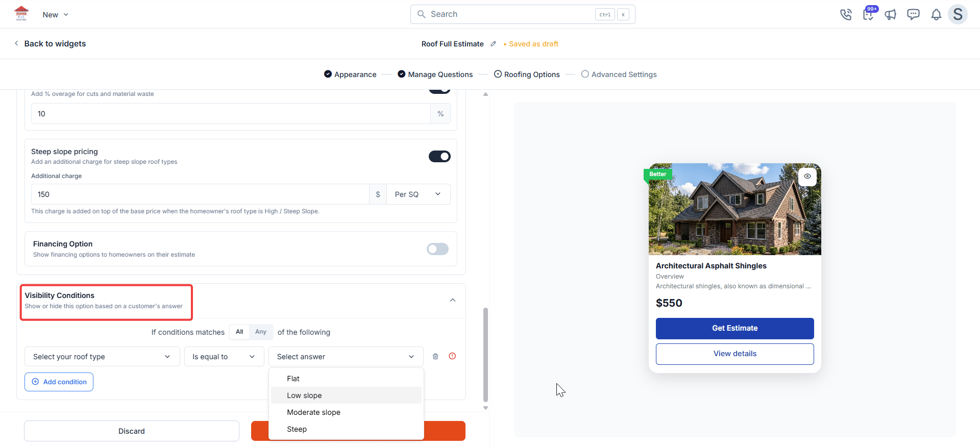
Task: Open the phone call icon
Action: 846,14
